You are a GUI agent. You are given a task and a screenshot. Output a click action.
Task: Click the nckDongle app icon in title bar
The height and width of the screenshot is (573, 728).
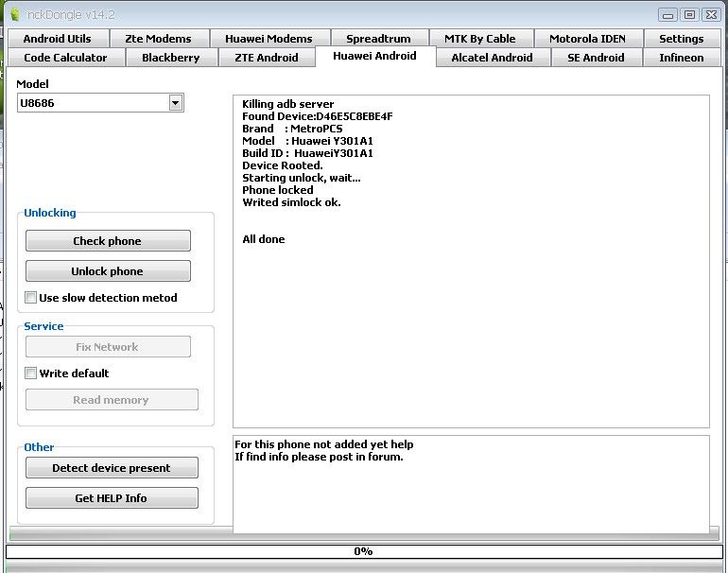pos(13,14)
